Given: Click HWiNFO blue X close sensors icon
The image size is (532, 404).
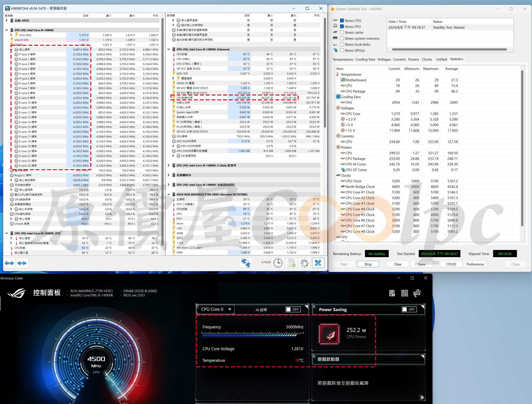Looking at the screenshot, I should [318, 263].
